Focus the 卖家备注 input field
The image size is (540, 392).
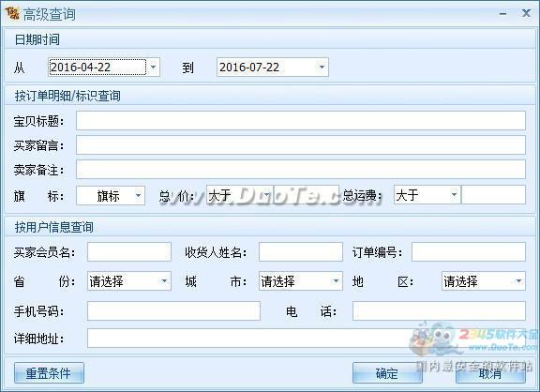(x=301, y=169)
